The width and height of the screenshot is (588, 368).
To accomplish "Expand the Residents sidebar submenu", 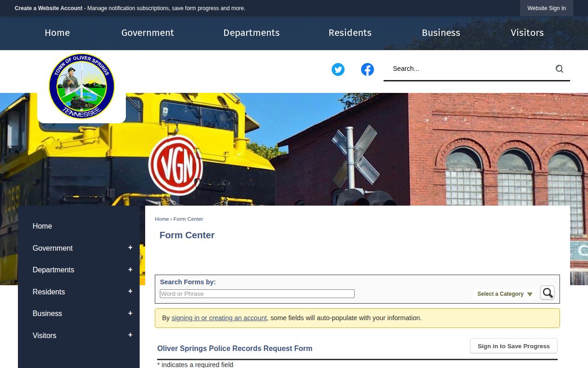I will click(x=130, y=291).
